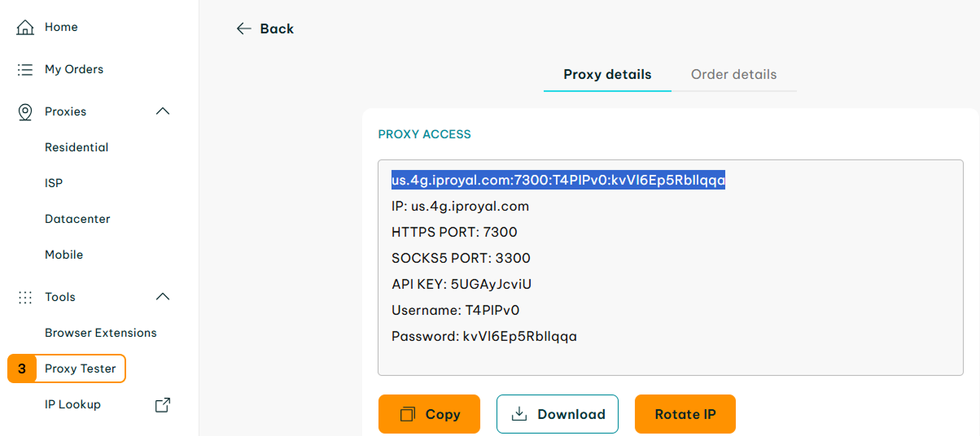Open the Mobile proxies page
Viewport: 980px width, 436px height.
[x=64, y=255]
